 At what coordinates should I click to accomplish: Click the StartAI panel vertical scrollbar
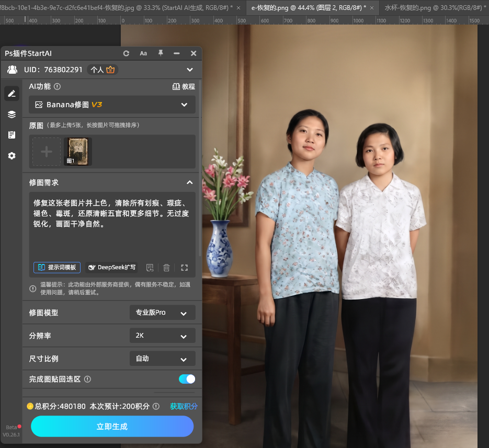pos(200,168)
